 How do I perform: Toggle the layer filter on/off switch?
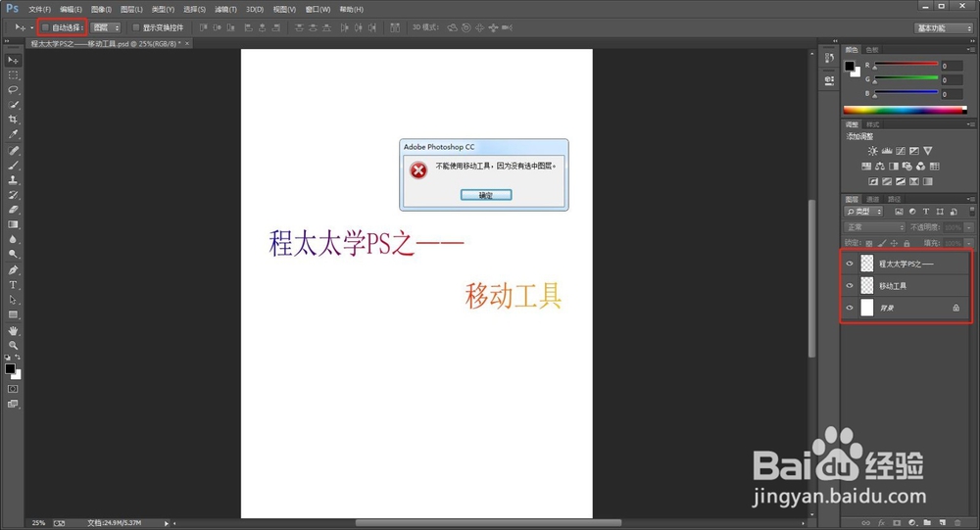972,212
